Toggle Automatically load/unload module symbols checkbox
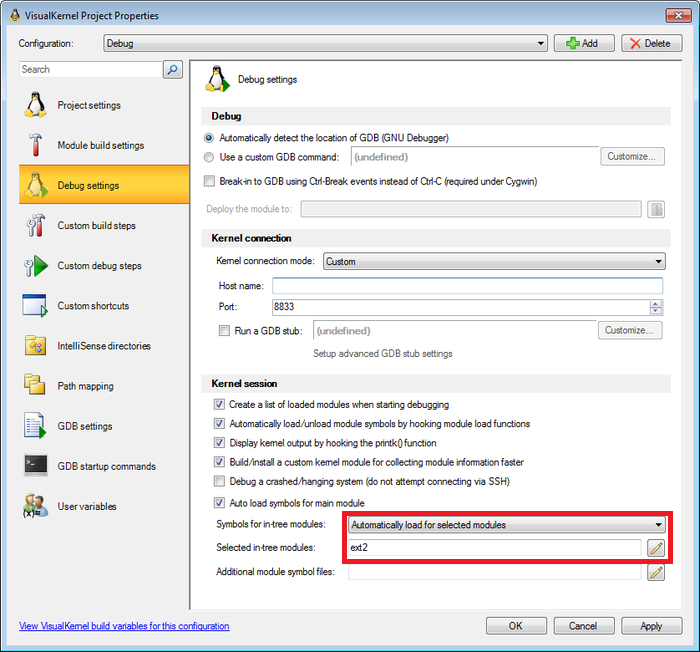This screenshot has width=700, height=652. click(x=219, y=423)
